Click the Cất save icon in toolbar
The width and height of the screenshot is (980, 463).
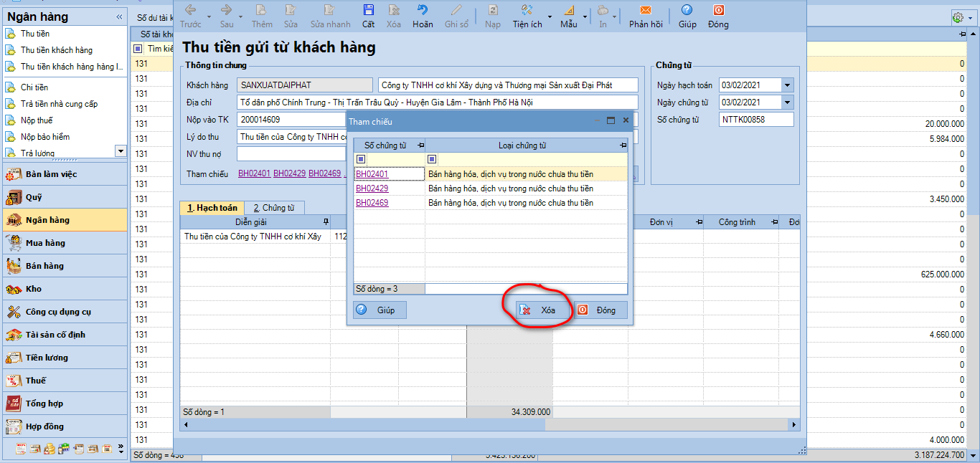pyautogui.click(x=368, y=10)
